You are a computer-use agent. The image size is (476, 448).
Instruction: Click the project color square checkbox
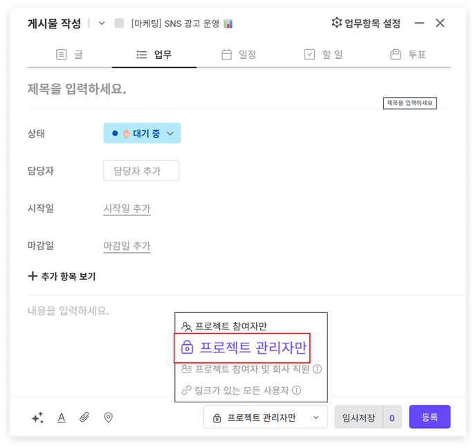point(119,24)
